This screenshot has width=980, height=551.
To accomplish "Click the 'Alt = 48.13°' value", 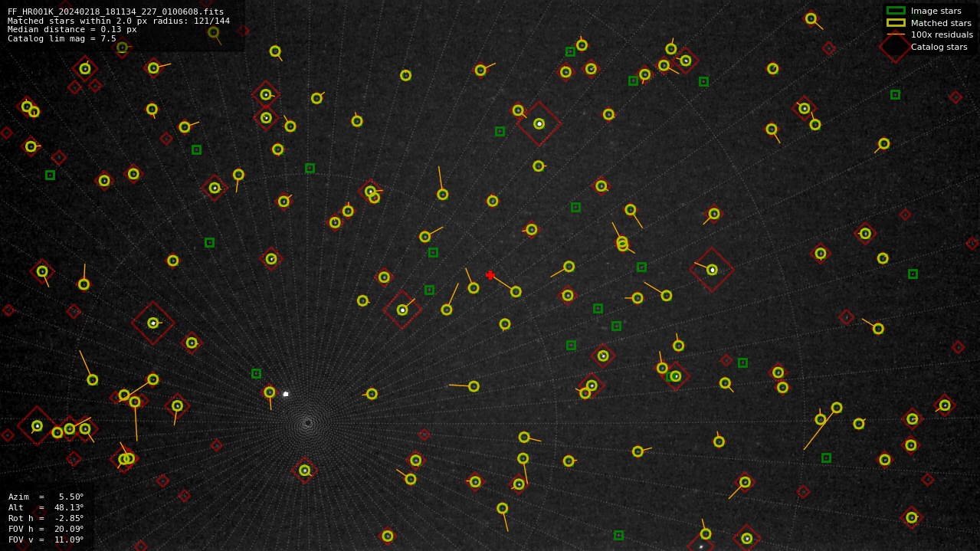I will coord(46,507).
